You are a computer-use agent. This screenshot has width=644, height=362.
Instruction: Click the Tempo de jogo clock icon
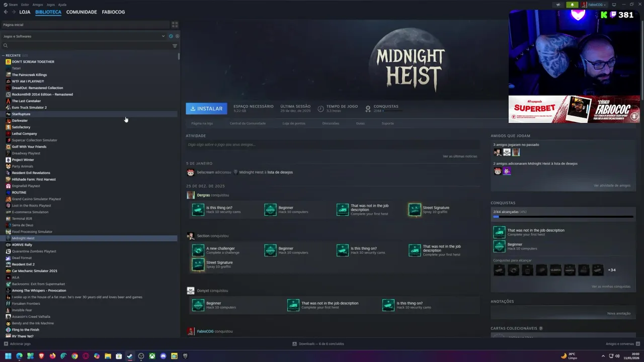pyautogui.click(x=321, y=108)
